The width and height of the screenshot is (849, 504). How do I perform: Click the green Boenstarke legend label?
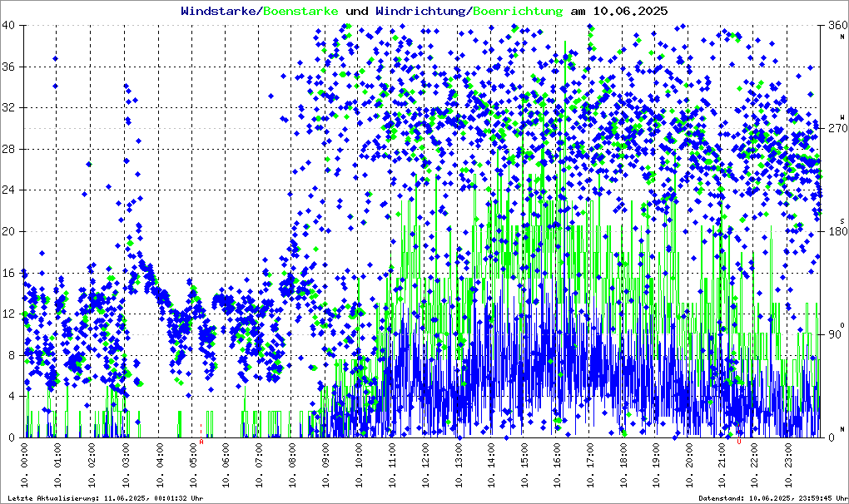[300, 12]
